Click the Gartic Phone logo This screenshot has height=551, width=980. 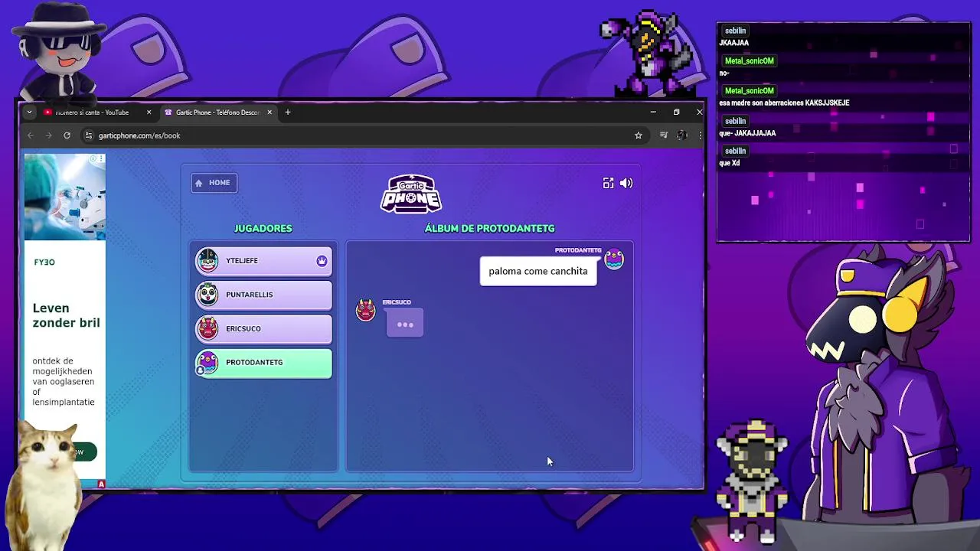point(411,194)
